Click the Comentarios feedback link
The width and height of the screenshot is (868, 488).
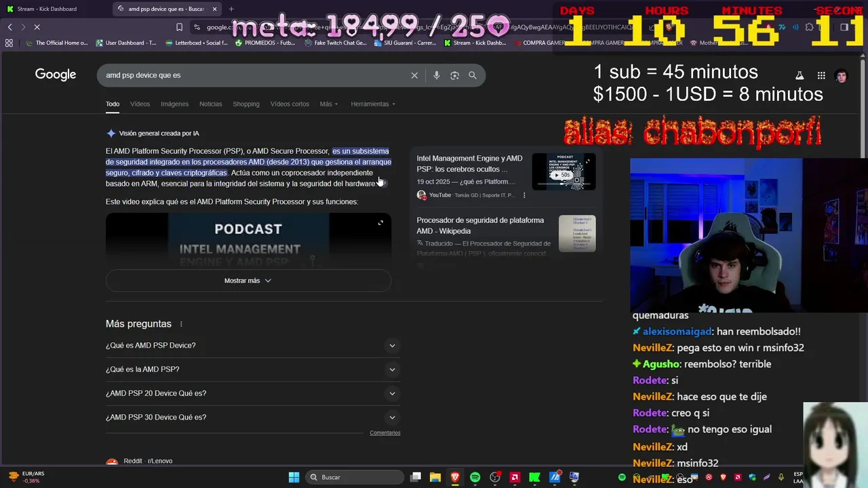point(385,432)
